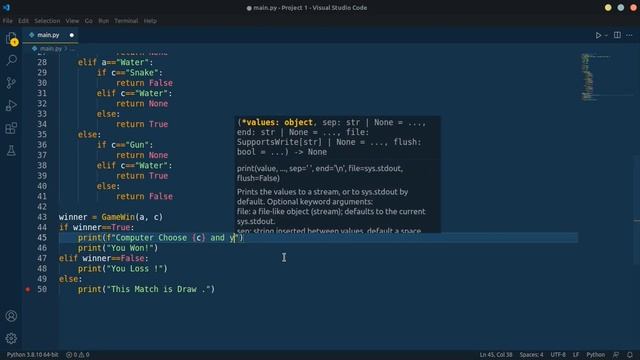
Task: Click the Ln 45, Col 38 position indicator
Action: click(496, 355)
